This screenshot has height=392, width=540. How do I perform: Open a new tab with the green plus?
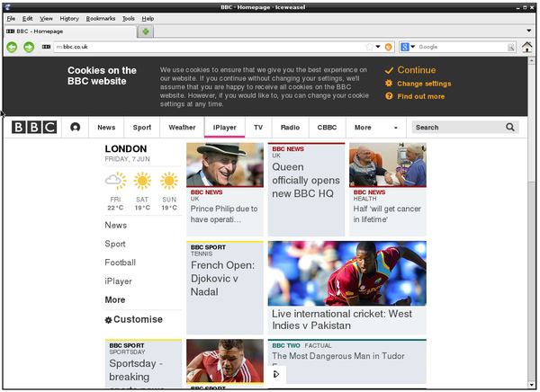tap(146, 31)
